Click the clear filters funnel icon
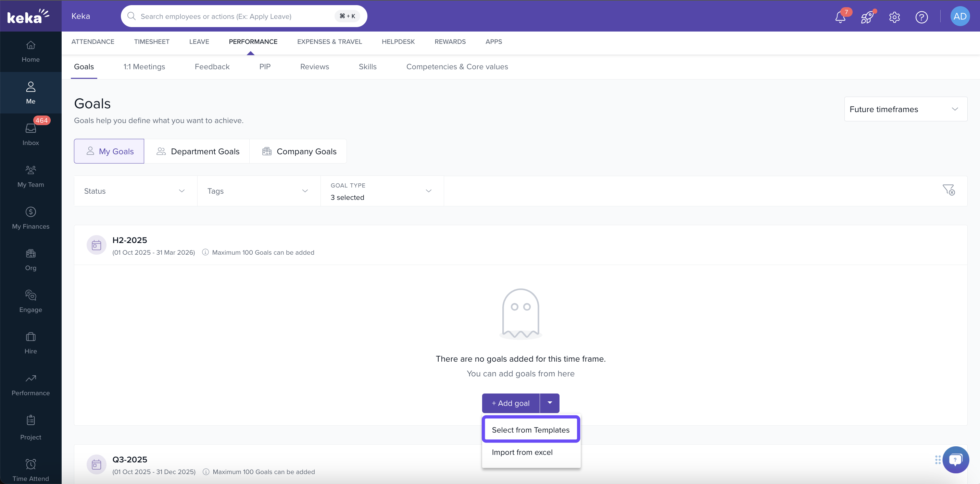 (948, 190)
